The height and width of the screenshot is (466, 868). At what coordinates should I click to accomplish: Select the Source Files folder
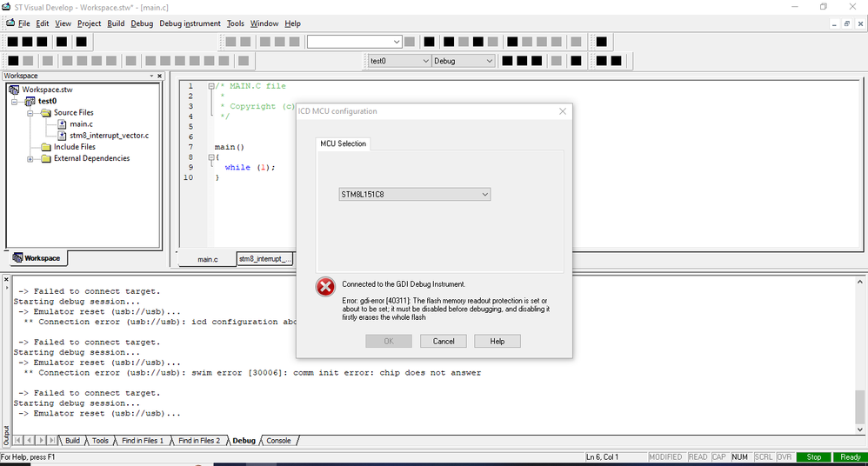[74, 112]
